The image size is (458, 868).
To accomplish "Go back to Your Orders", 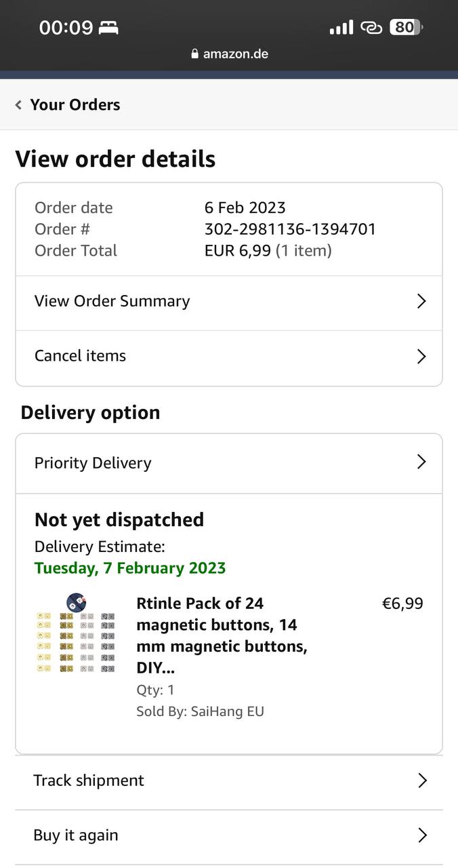I will 75,105.
